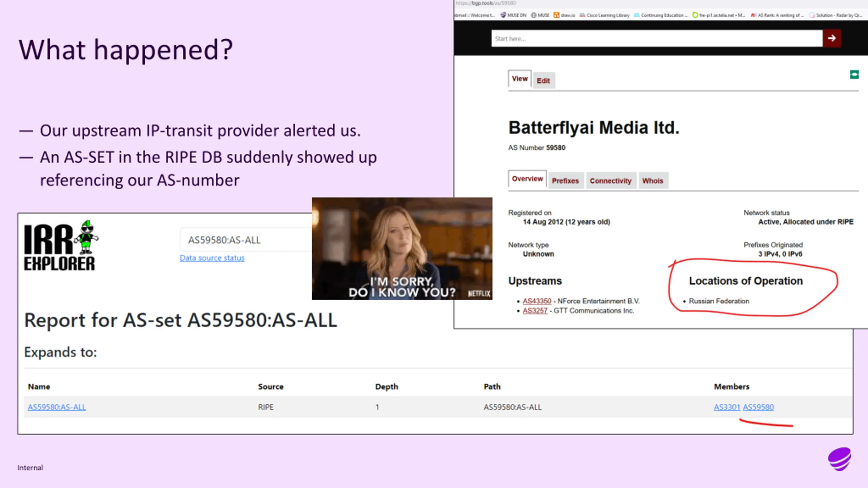Open the Cisco Learning Library bookmark
Screen dimensions: 868x488
(x=605, y=15)
